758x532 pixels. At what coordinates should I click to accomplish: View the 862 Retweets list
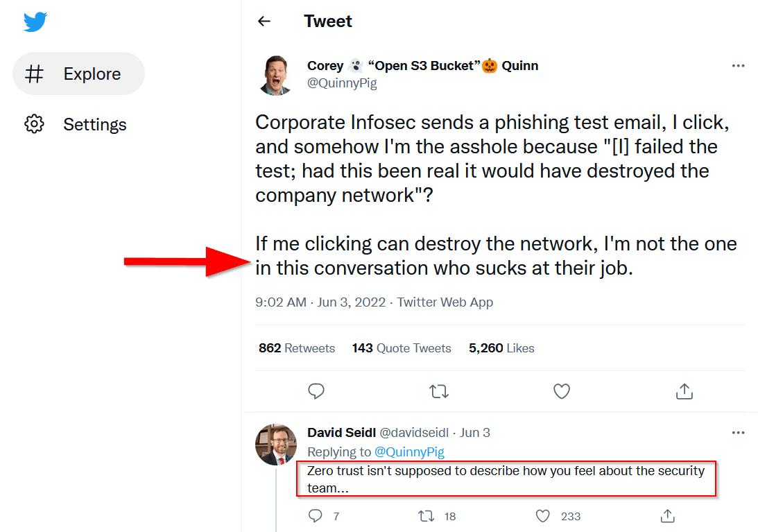point(297,347)
